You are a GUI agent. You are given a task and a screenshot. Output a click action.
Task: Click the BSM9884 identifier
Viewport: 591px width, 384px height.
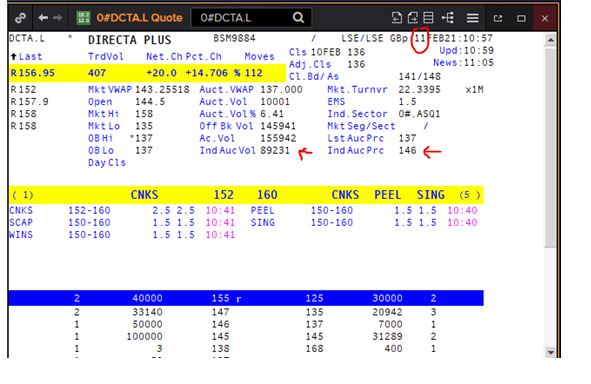click(234, 38)
